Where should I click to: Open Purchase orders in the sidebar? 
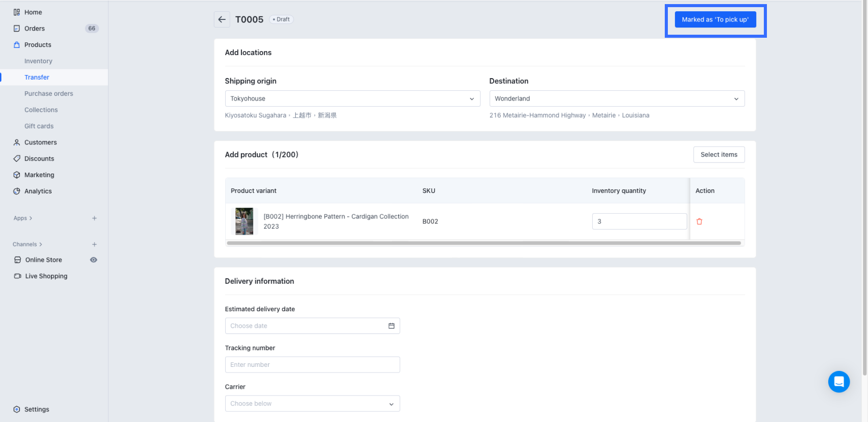[49, 93]
